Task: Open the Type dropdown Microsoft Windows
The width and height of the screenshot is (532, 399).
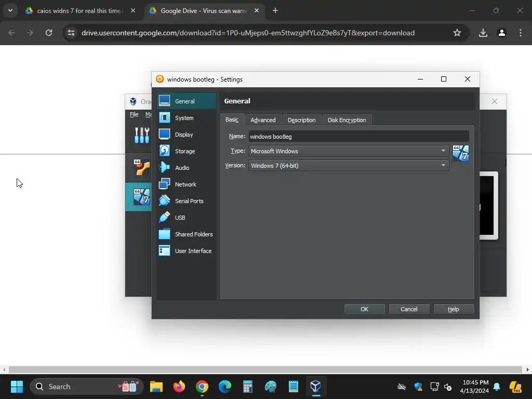Action: (349, 151)
